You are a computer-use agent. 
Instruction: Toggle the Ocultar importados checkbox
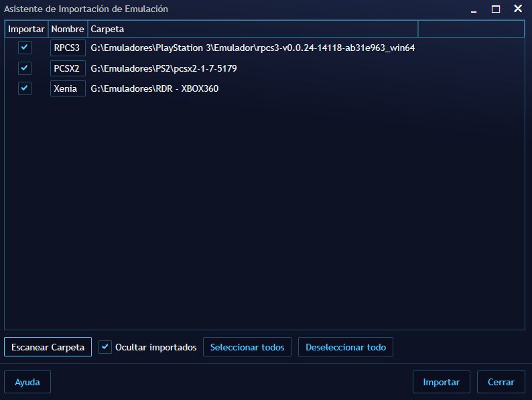(105, 347)
